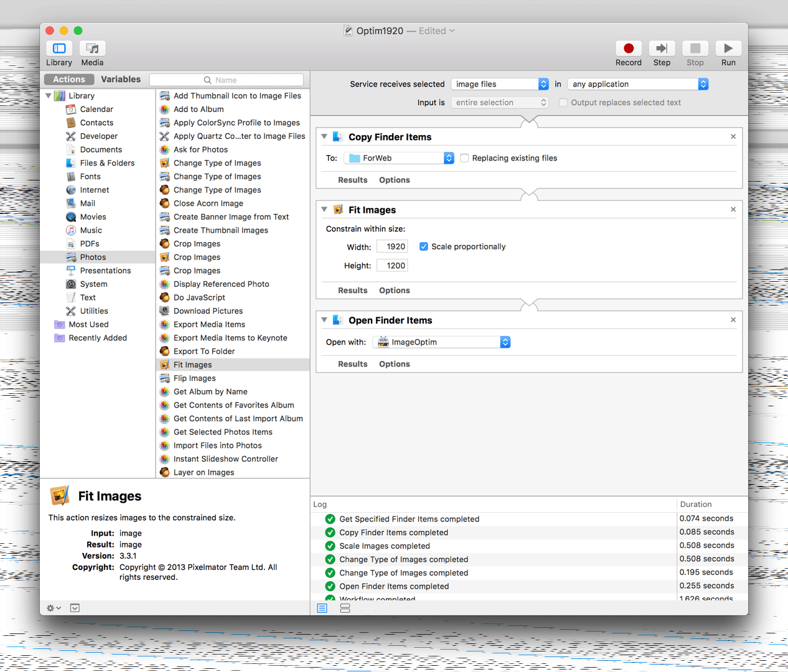This screenshot has width=788, height=672.
Task: Open the ForWeb destination dropdown
Action: [x=399, y=158]
